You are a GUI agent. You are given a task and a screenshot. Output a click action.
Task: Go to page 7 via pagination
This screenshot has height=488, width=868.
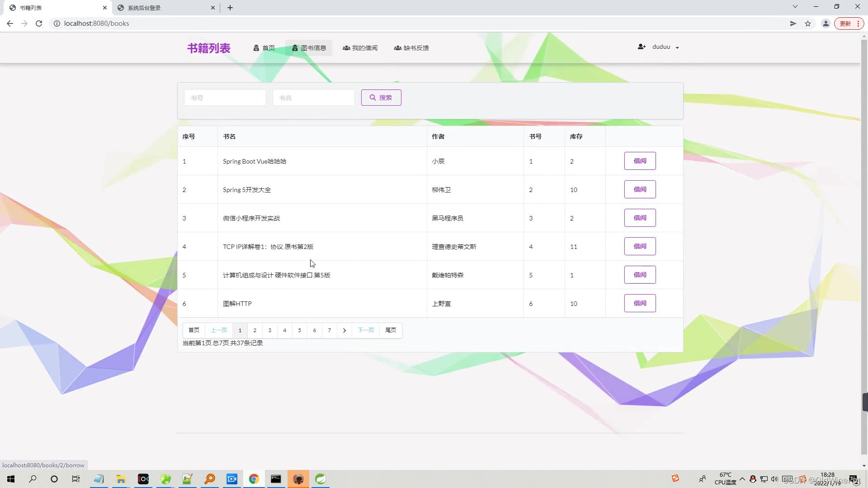tap(329, 330)
